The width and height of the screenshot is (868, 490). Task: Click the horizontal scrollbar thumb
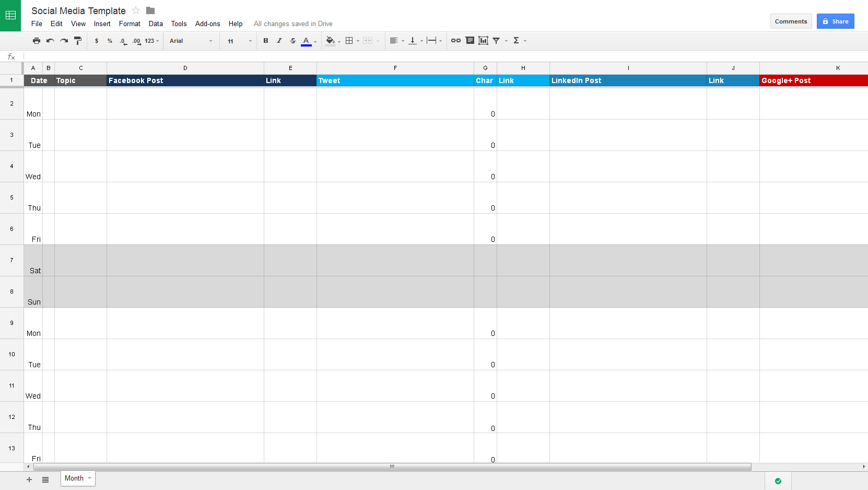(x=392, y=466)
